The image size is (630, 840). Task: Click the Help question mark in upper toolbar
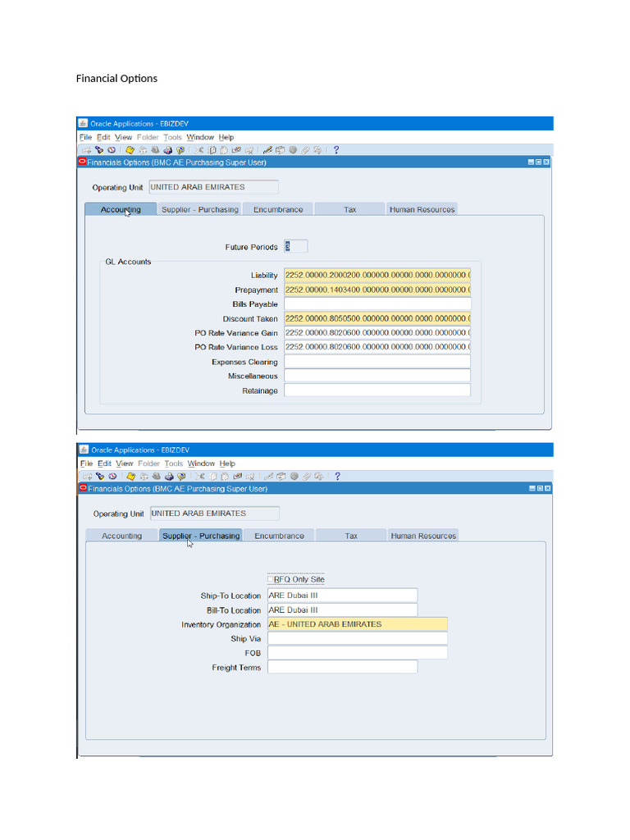click(x=336, y=150)
